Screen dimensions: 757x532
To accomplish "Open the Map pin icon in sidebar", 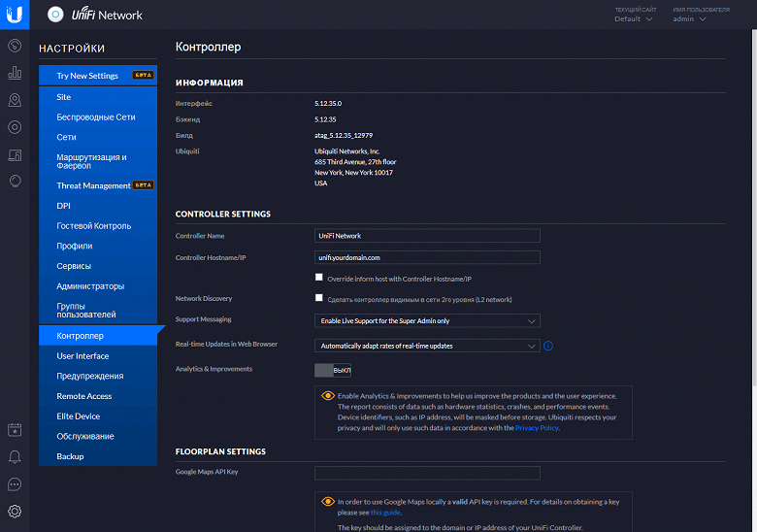I will coord(15,100).
